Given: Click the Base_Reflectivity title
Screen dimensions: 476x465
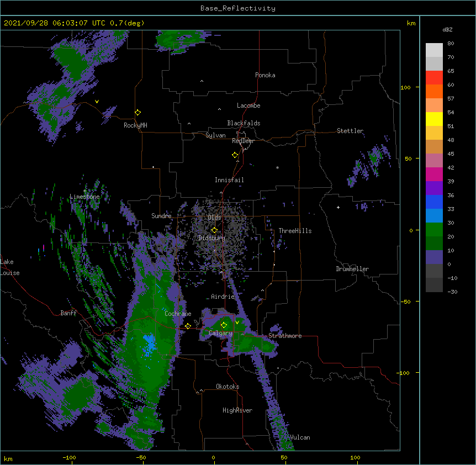Looking at the screenshot, I should 238,8.
